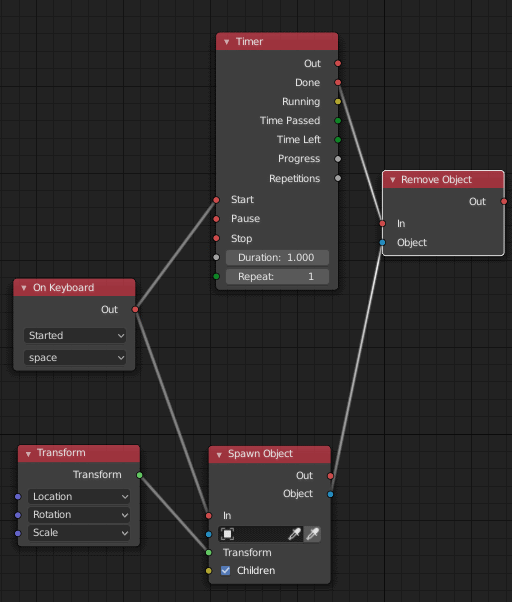Click the Duration input socket
The image size is (512, 602).
[x=216, y=258]
